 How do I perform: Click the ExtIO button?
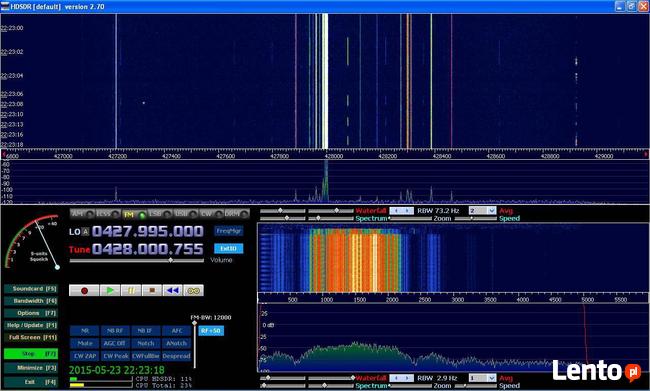(229, 248)
